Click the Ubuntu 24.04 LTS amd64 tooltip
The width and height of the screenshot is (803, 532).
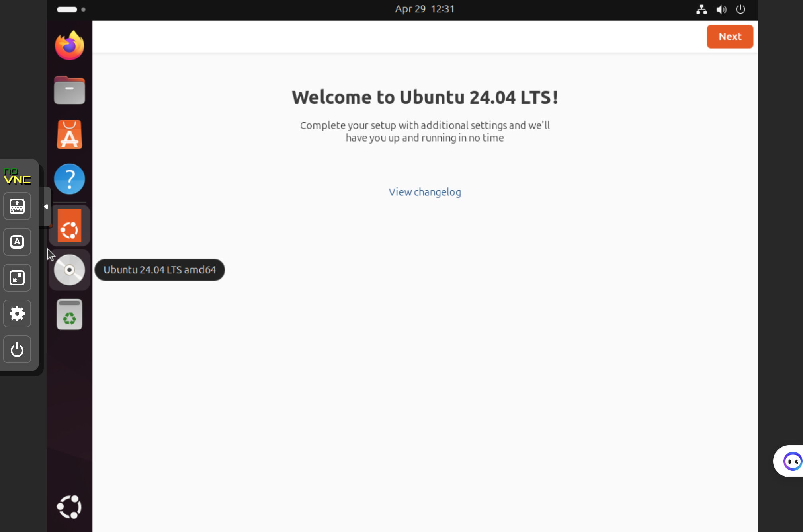pyautogui.click(x=160, y=270)
